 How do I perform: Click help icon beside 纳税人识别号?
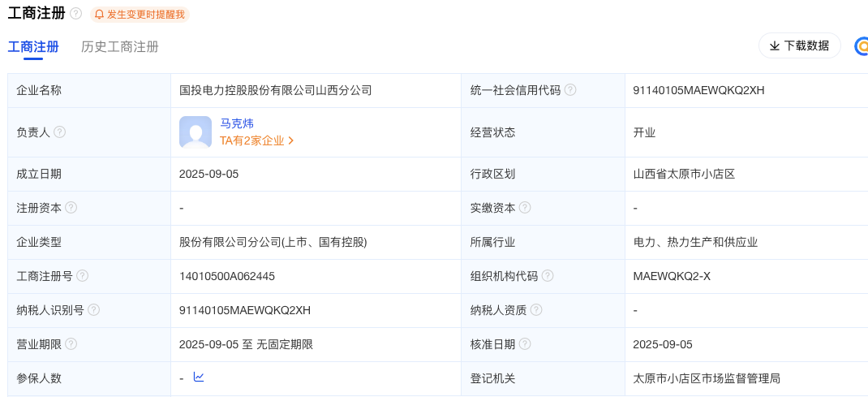click(x=93, y=309)
